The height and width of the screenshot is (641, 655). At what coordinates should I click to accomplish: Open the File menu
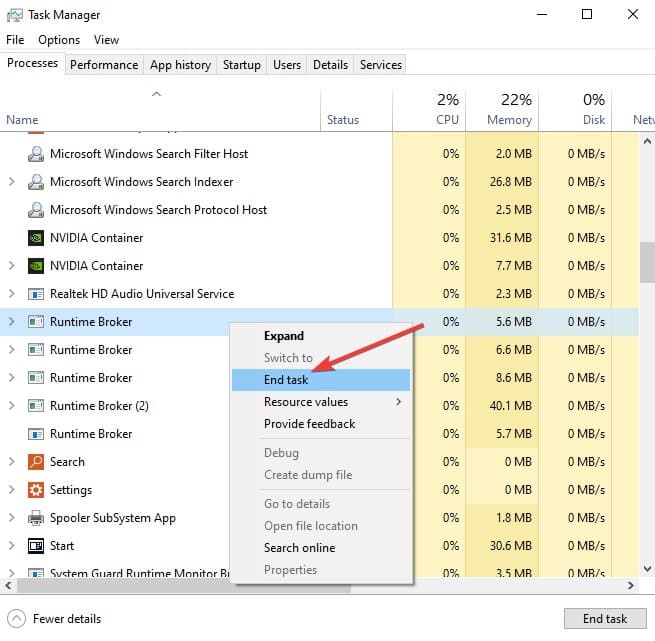[x=15, y=40]
